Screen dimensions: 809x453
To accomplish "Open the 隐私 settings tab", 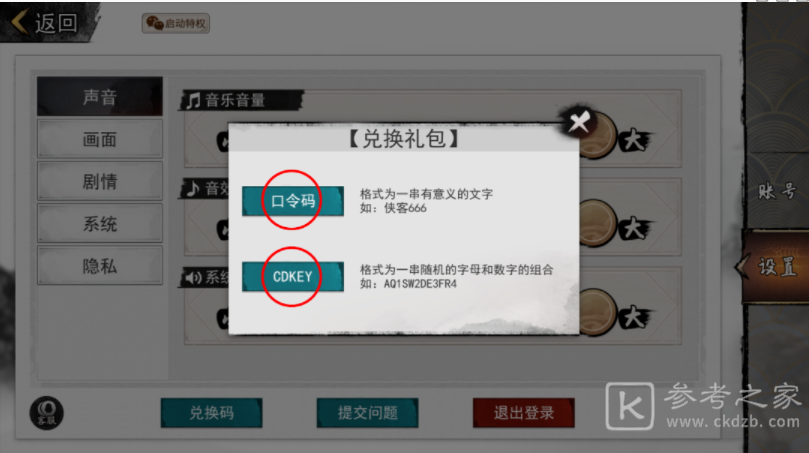I will tap(100, 266).
